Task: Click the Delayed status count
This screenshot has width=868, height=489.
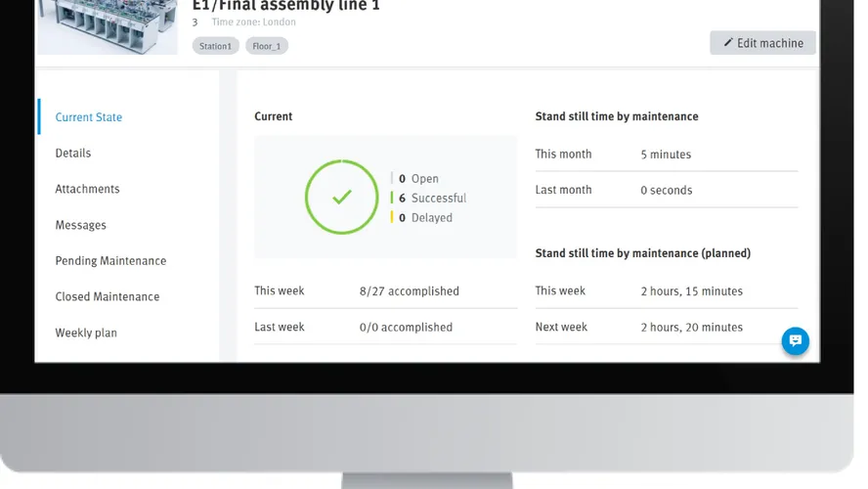Action: pos(425,218)
